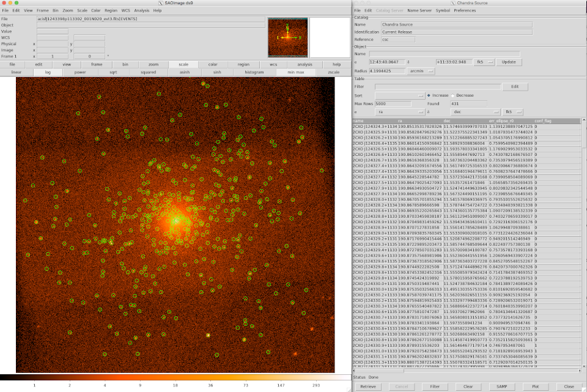This screenshot has width=587, height=392.
Task: Switch to linear scaling mode
Action: (x=16, y=72)
